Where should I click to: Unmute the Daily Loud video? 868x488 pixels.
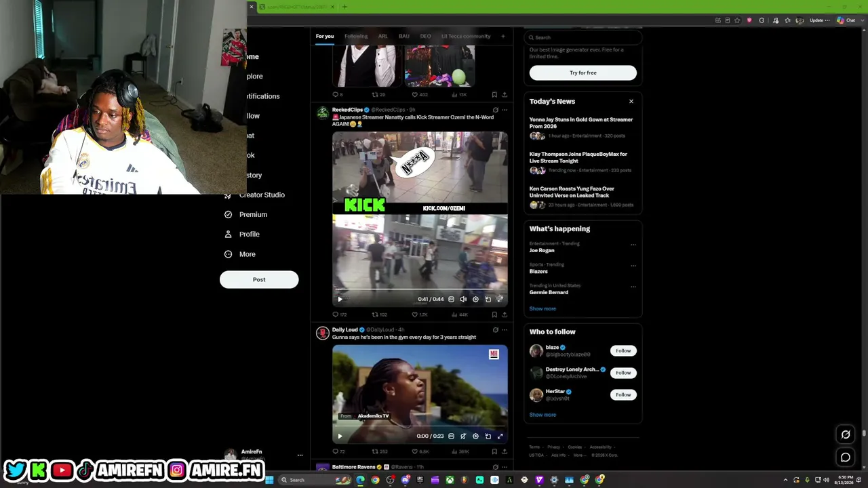point(463,436)
